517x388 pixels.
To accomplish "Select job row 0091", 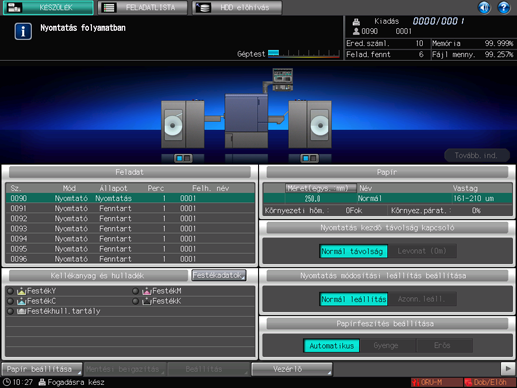I will click(130, 209).
